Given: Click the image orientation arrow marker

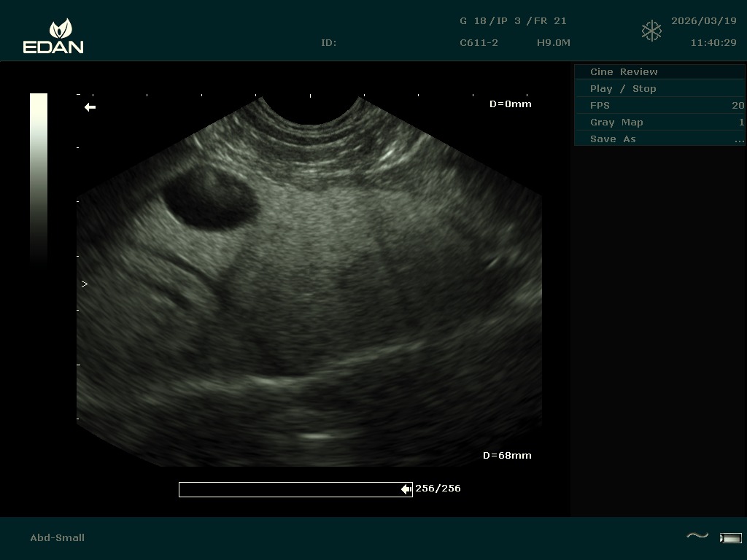Looking at the screenshot, I should pos(90,107).
